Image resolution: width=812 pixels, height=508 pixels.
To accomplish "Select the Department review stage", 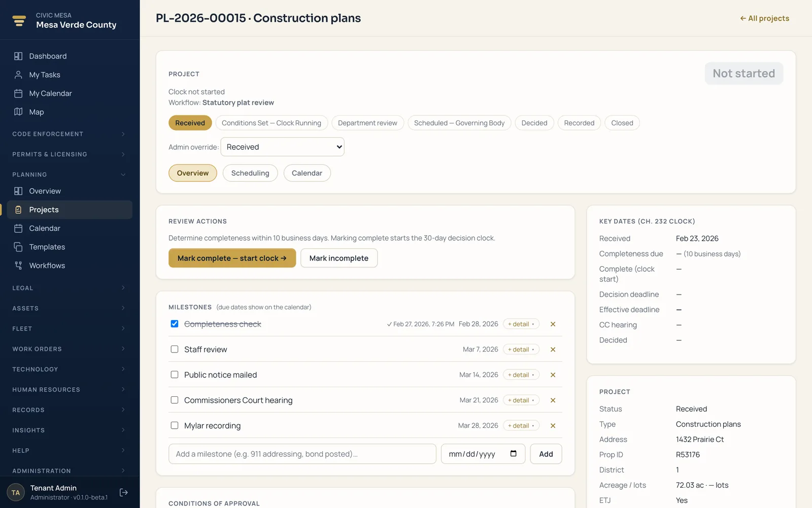I will tap(367, 123).
